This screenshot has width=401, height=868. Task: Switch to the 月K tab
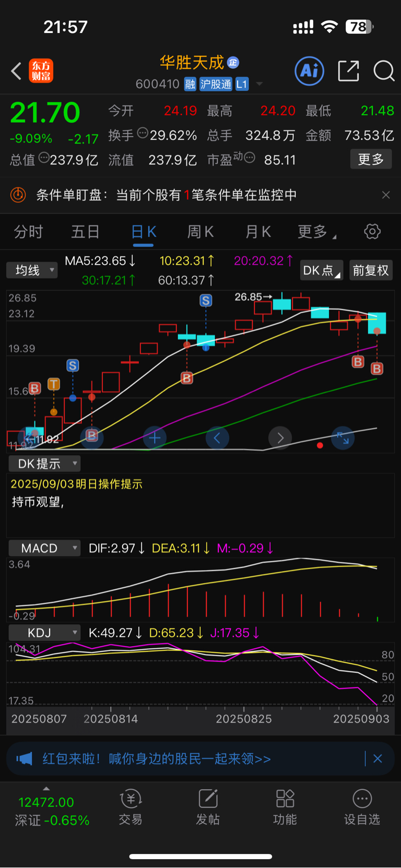click(x=258, y=232)
